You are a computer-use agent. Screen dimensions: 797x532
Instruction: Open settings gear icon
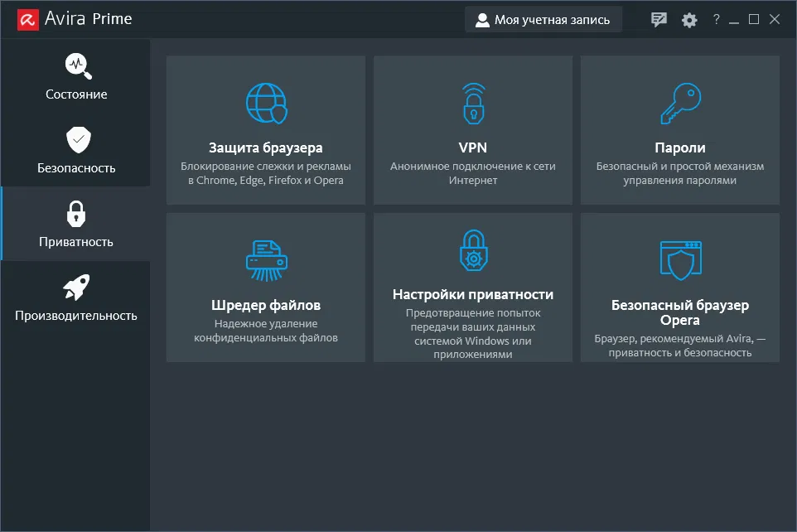coord(689,21)
